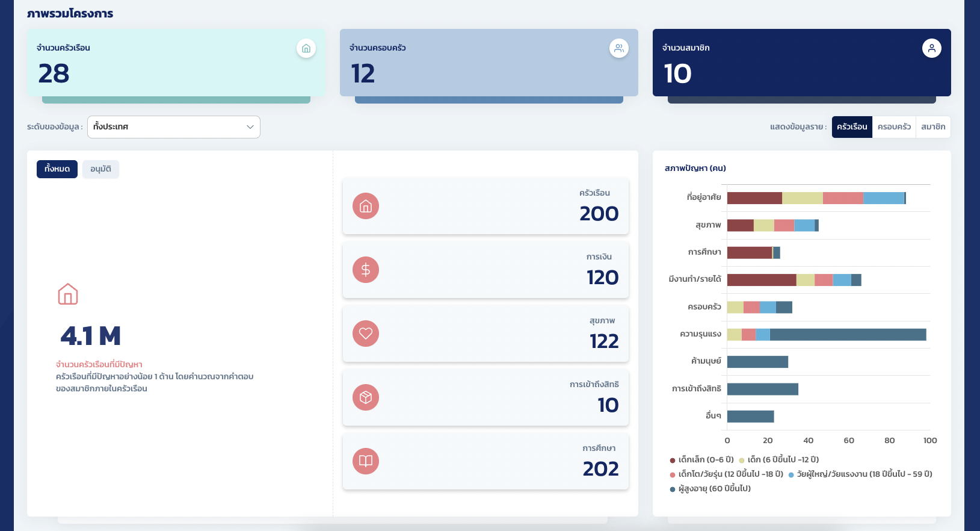Switch the view to ครัวเรือน
980x531 pixels.
tap(852, 127)
